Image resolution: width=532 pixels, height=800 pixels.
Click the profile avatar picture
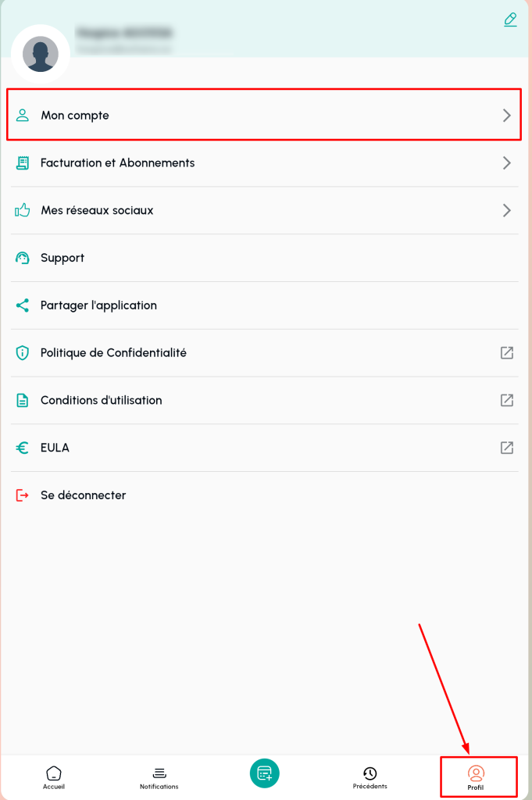tap(41, 54)
